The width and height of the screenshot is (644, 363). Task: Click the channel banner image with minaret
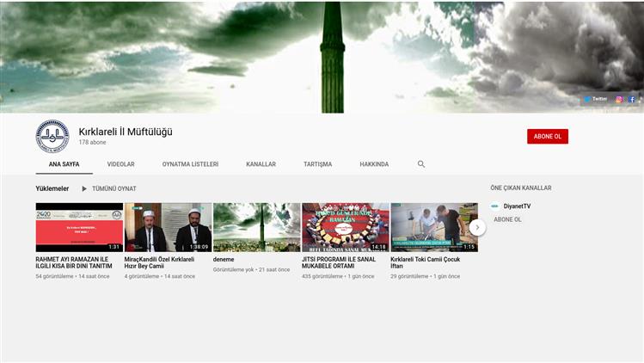(322, 58)
